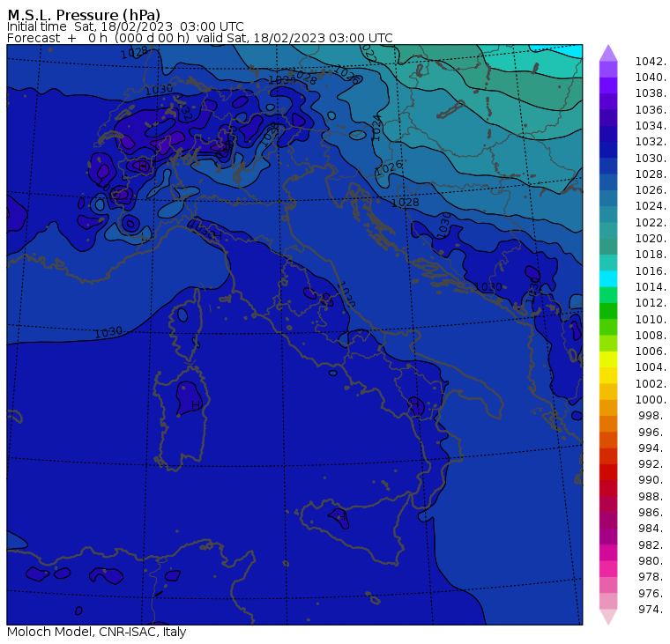Click the 1000. legend label
The image size is (670, 644).
651,399
